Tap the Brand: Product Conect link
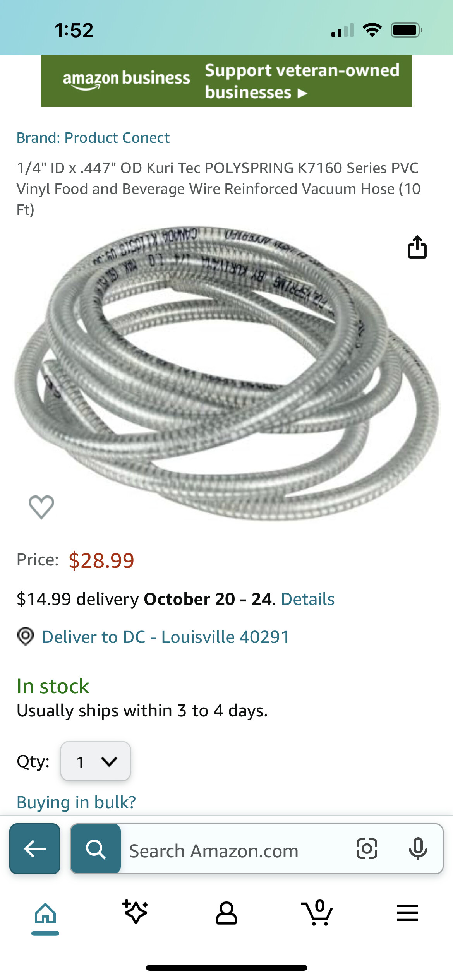 click(93, 137)
